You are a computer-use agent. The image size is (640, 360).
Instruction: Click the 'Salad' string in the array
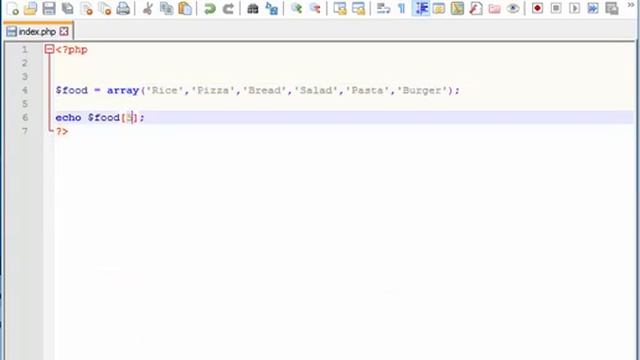(316, 90)
